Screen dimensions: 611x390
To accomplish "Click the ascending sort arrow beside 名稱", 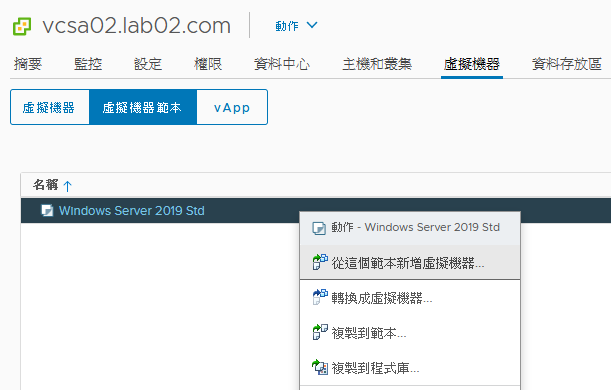I will pos(67,186).
